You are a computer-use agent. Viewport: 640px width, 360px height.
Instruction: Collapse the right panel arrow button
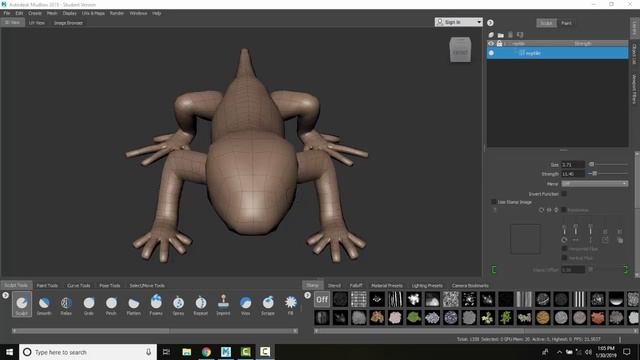click(490, 23)
